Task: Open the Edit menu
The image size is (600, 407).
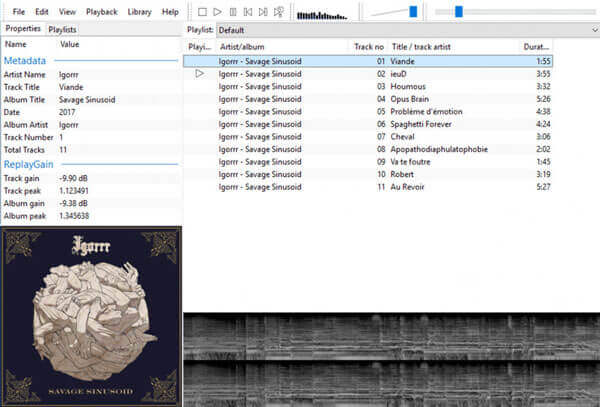Action: click(x=42, y=12)
